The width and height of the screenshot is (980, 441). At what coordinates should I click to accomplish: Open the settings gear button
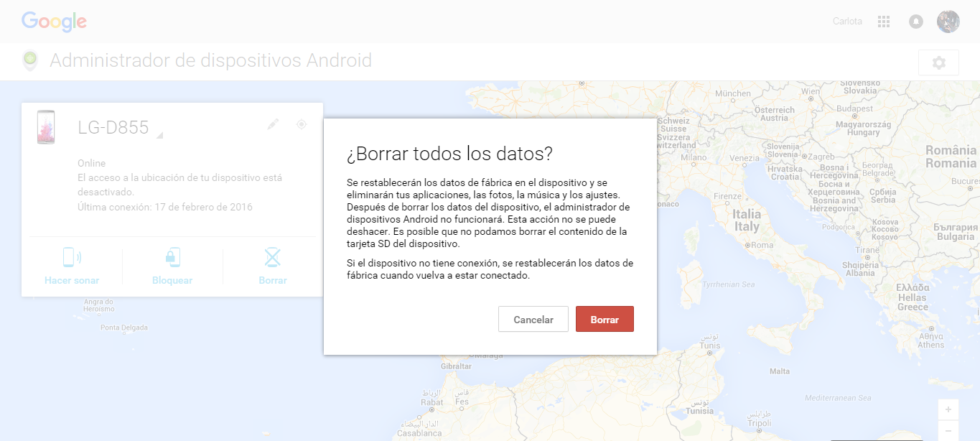coord(938,62)
